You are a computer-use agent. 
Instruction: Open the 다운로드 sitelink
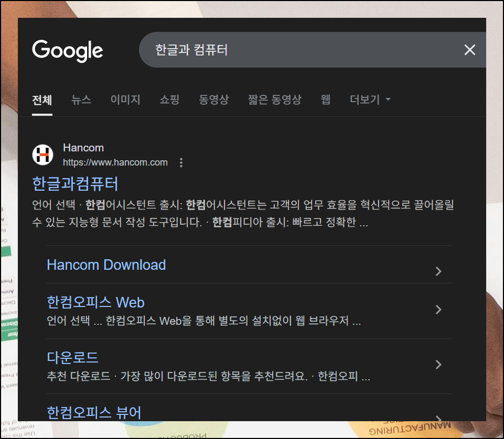(x=73, y=358)
